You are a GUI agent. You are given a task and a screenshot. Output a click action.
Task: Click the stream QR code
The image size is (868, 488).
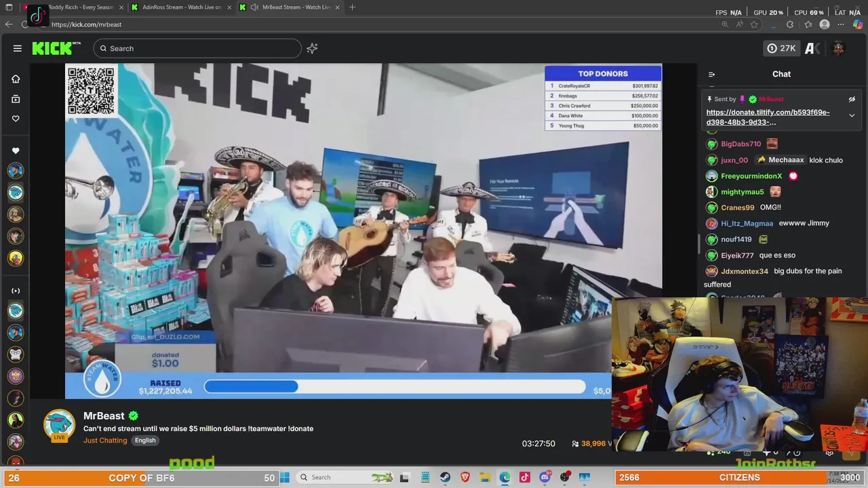coord(91,90)
